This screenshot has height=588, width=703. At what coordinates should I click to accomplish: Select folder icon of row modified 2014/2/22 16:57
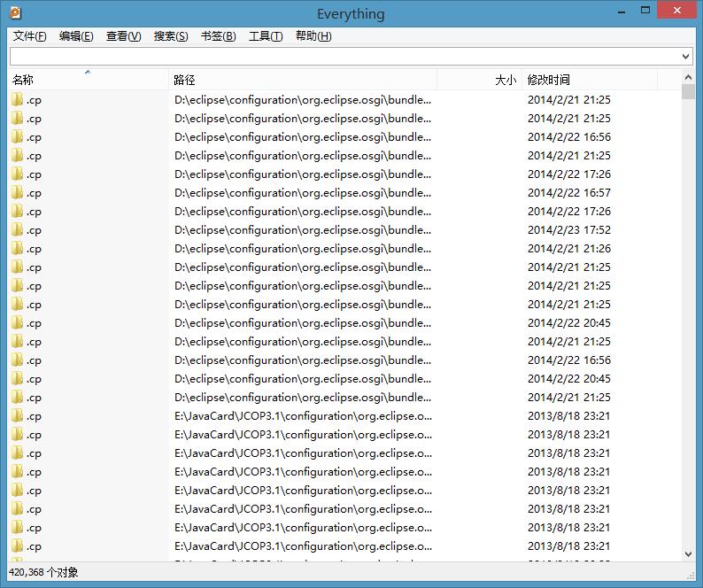click(17, 192)
